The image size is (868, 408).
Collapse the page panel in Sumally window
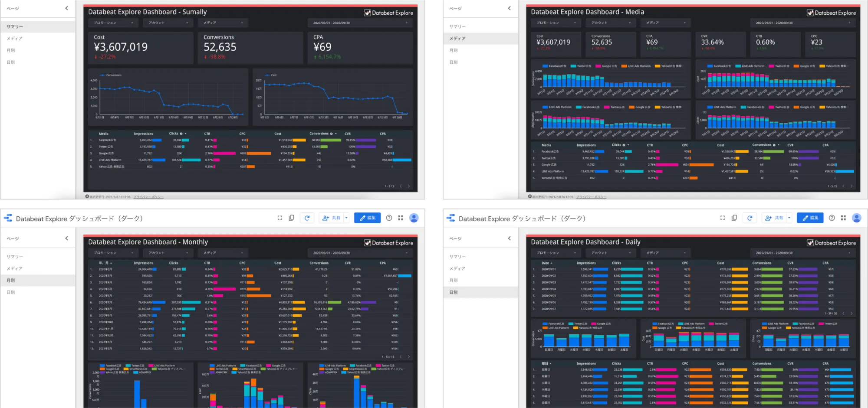pyautogui.click(x=66, y=8)
